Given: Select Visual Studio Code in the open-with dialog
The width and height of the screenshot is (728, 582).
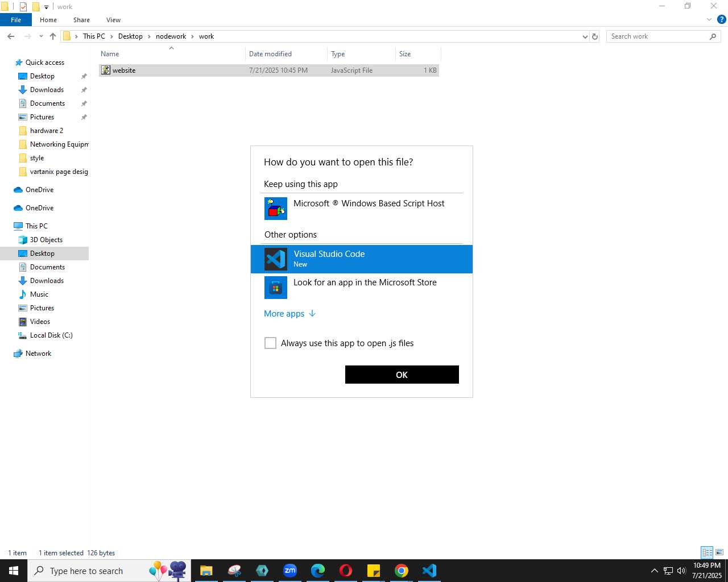Looking at the screenshot, I should pos(362,259).
